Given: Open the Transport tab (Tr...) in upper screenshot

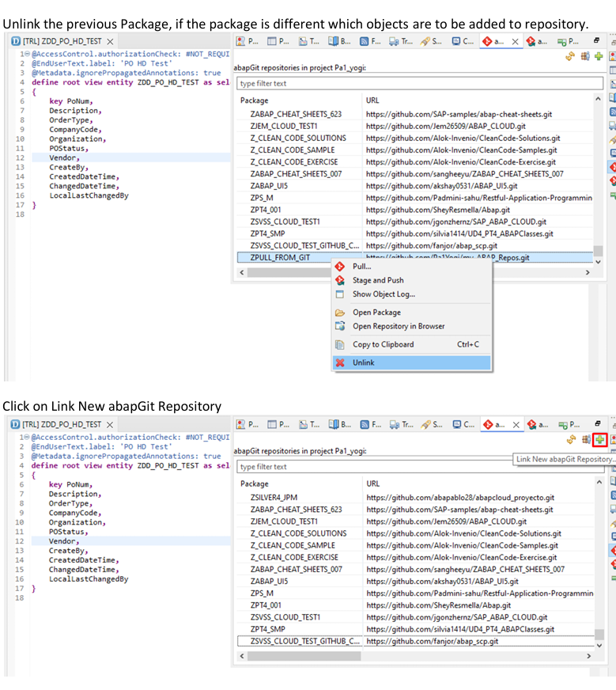Looking at the screenshot, I should (x=401, y=41).
